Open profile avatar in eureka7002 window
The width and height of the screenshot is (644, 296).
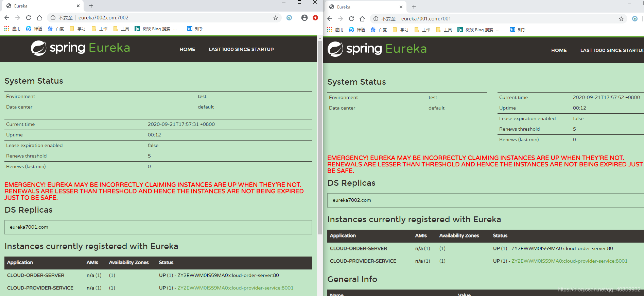(304, 18)
